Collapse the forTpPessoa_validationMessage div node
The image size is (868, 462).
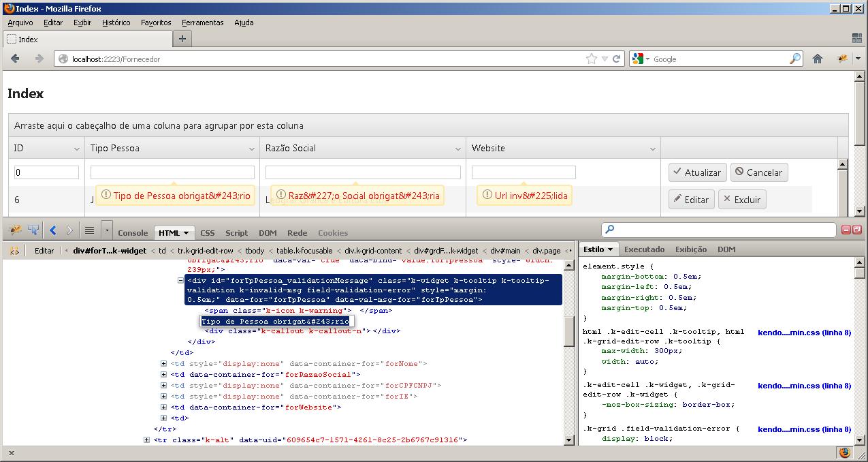(x=181, y=280)
